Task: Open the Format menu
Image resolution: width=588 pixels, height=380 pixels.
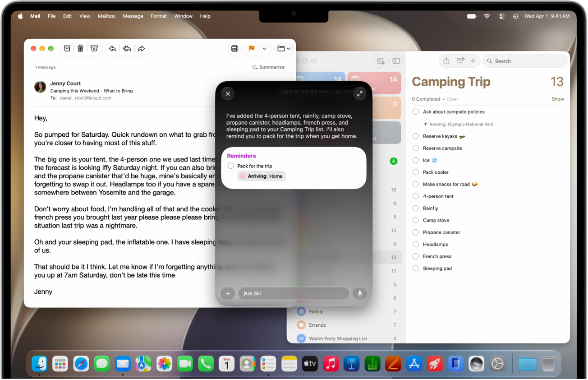Action: tap(159, 16)
